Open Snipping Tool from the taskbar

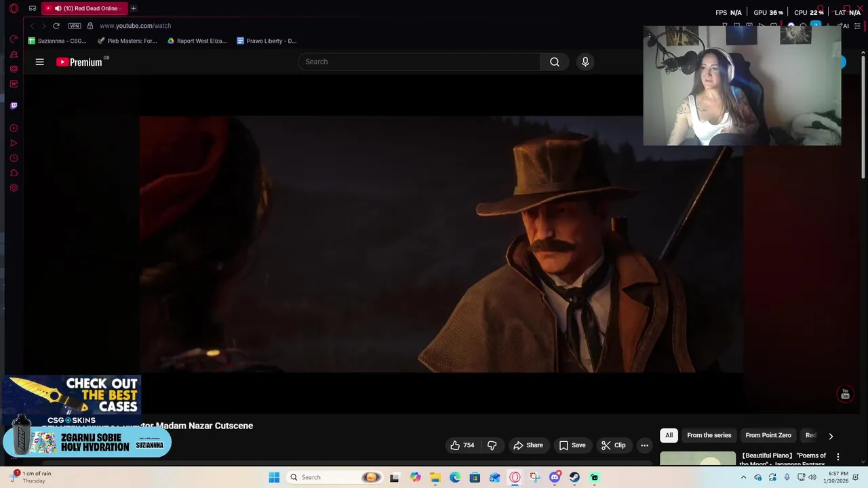[535, 477]
